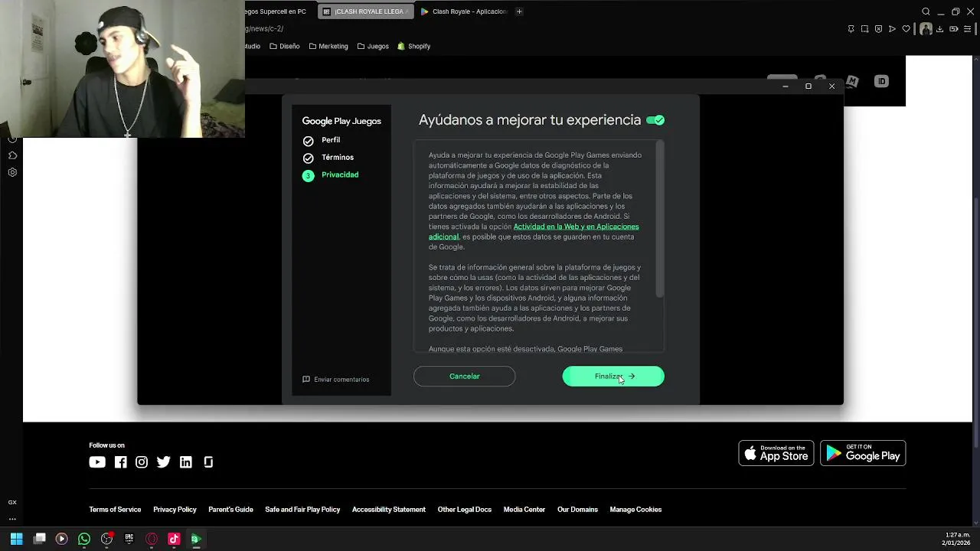Open the Twitter social link
Viewport: 980px width, 551px height.
click(x=163, y=462)
